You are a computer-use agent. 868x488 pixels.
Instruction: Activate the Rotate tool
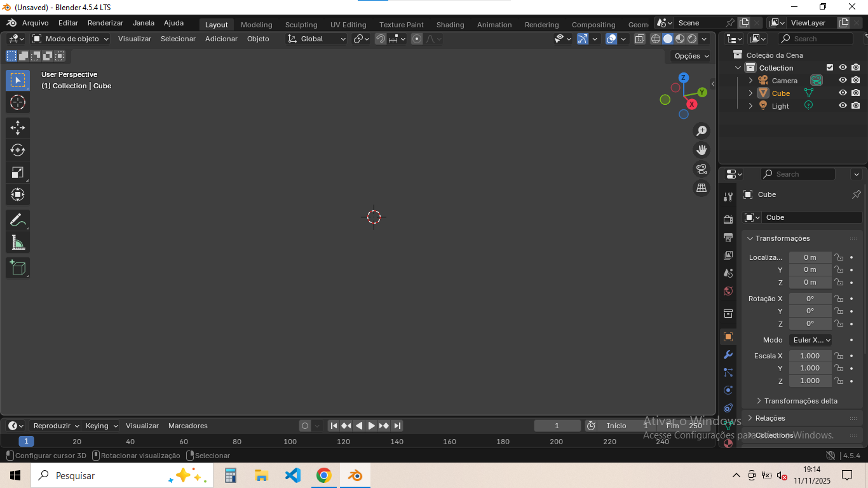click(18, 150)
